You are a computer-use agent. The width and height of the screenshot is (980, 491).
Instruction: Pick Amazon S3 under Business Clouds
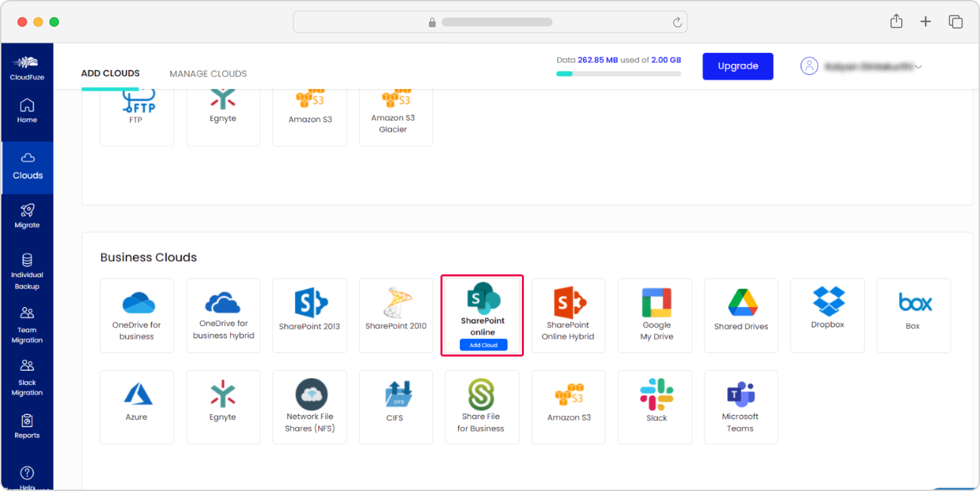pos(569,407)
